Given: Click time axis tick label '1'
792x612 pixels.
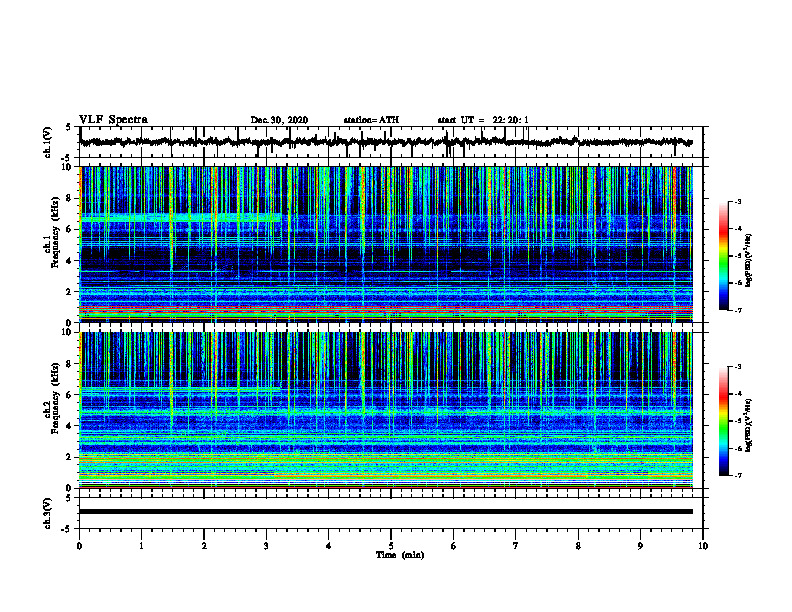Looking at the screenshot, I should coord(141,546).
